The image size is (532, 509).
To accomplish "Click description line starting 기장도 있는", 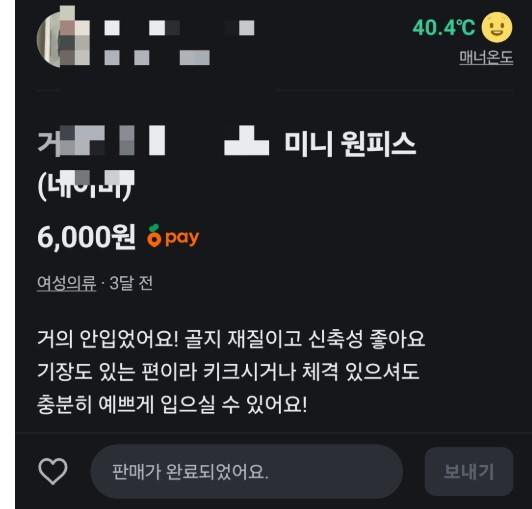I will [x=228, y=371].
